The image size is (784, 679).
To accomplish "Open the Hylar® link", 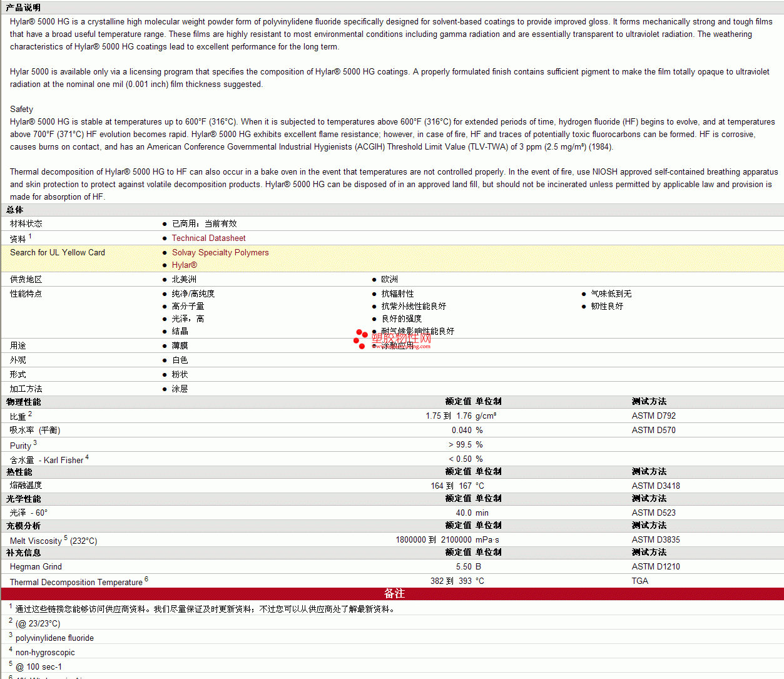I will point(185,265).
